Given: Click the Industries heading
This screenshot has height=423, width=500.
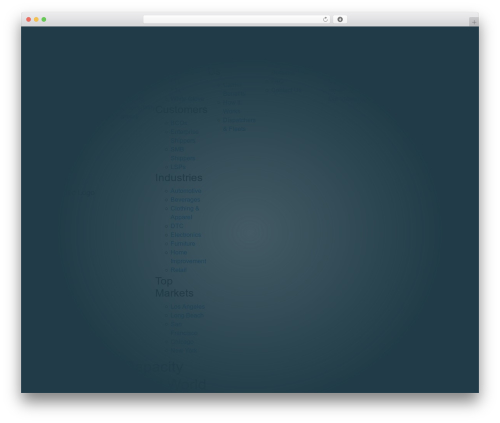Looking at the screenshot, I should (179, 177).
